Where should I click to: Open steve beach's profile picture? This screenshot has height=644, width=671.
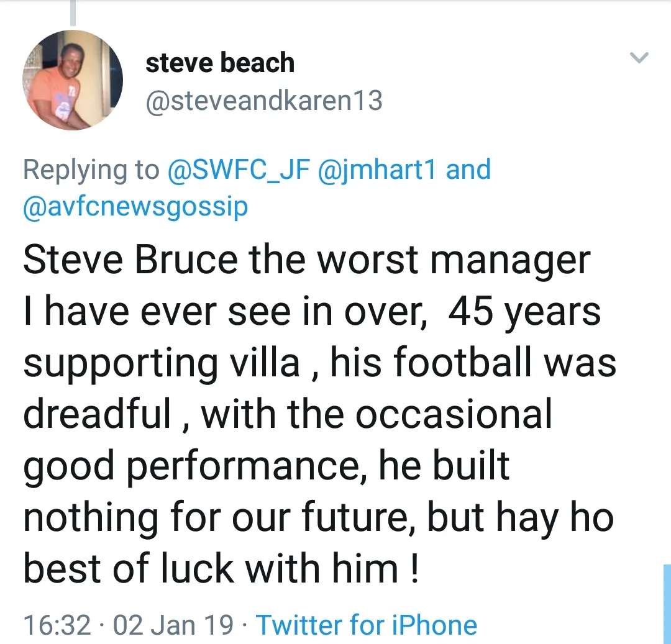pos(73,79)
